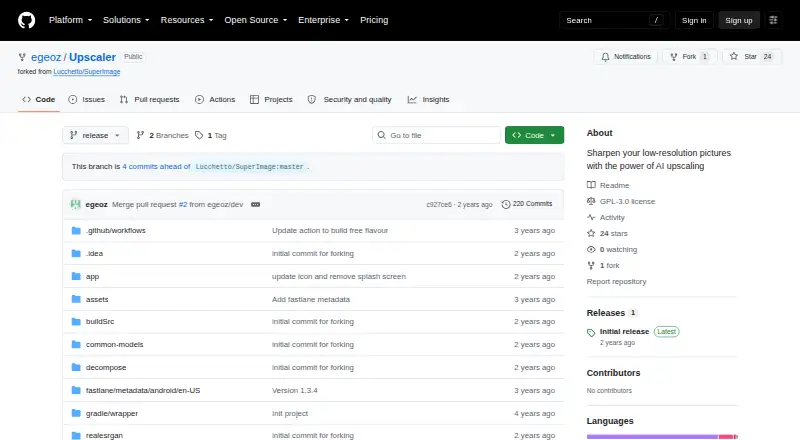This screenshot has height=440, width=800.
Task: Open the 'Add fastlane metadata' commit message
Action: coord(311,299)
